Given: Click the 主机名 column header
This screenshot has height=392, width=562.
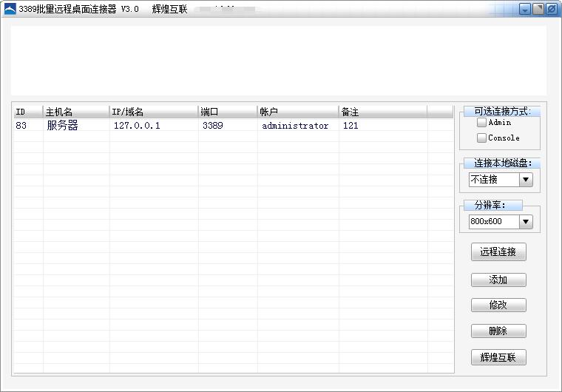Looking at the screenshot, I should [x=76, y=112].
